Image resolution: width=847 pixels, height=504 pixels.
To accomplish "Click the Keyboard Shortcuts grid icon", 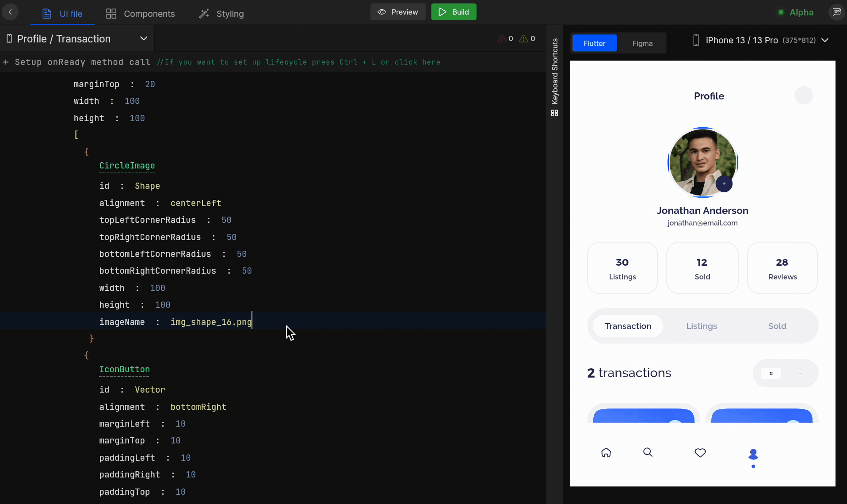I will [555, 113].
